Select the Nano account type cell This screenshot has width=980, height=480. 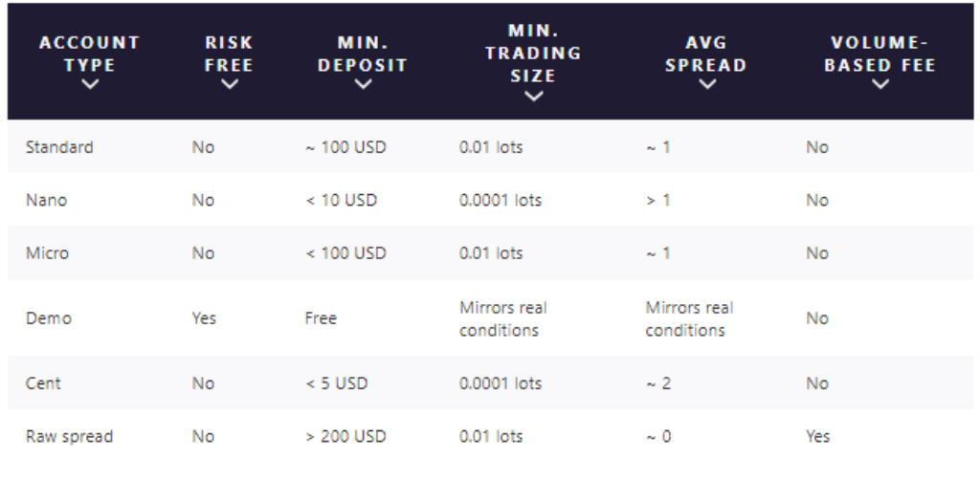(x=46, y=200)
